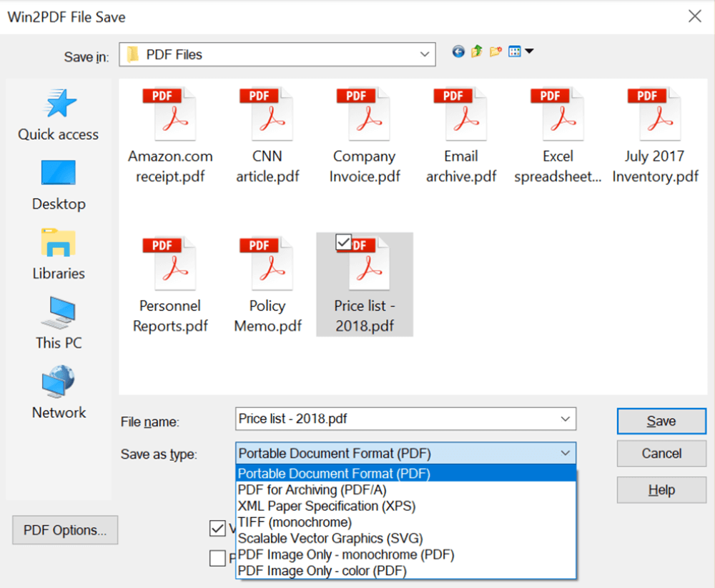Go up one folder level icon
Screen dimensions: 715x588
click(x=477, y=51)
